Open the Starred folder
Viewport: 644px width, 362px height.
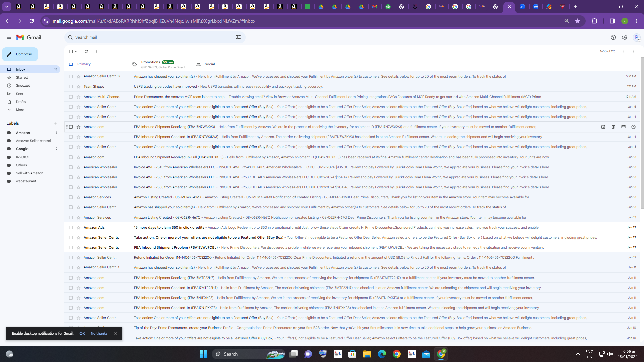pos(22,77)
